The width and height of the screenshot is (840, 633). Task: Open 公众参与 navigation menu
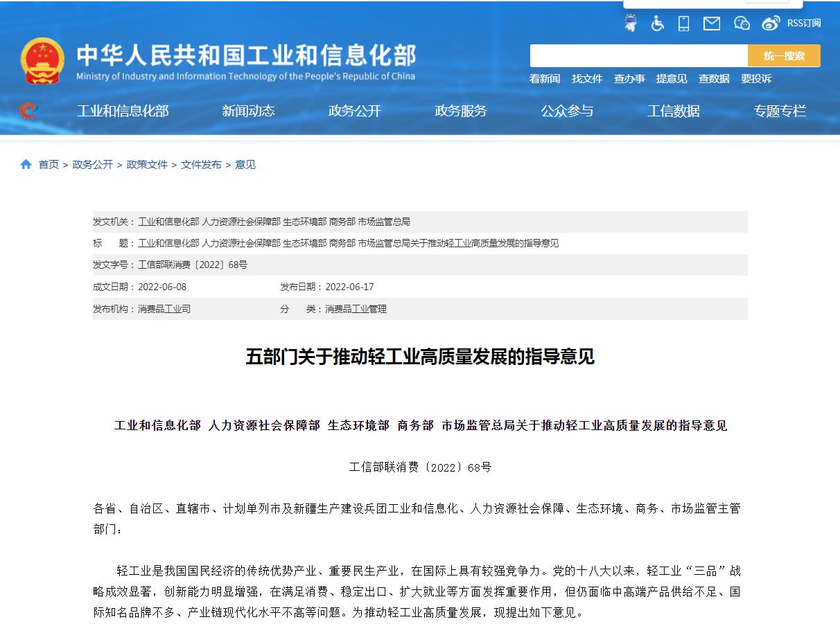point(567,111)
